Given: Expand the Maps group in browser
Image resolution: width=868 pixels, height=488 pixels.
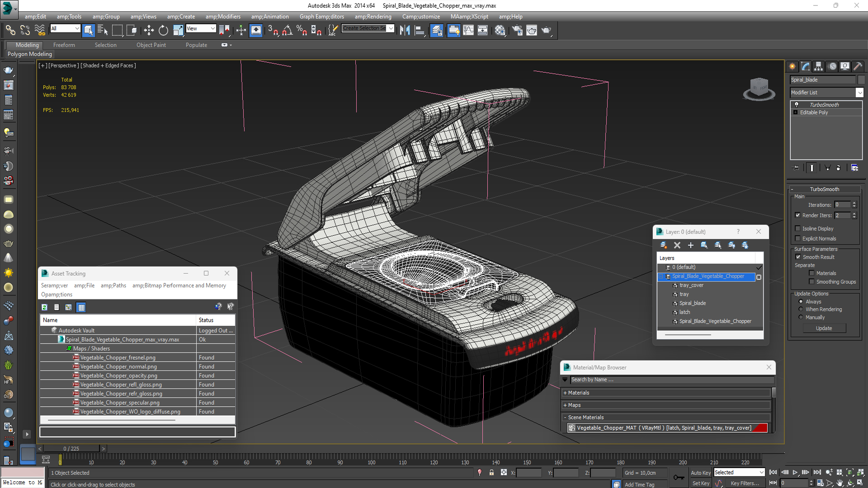Looking at the screenshot, I should [x=666, y=405].
